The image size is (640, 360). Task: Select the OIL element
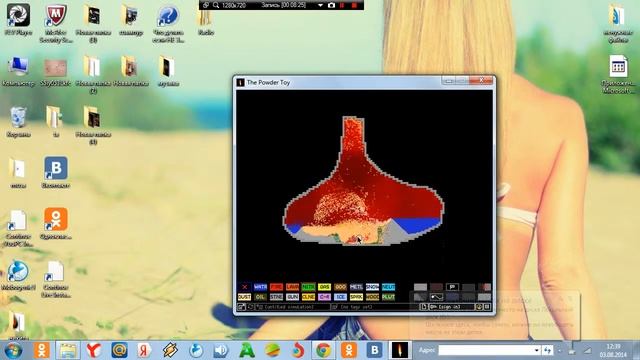pyautogui.click(x=260, y=297)
